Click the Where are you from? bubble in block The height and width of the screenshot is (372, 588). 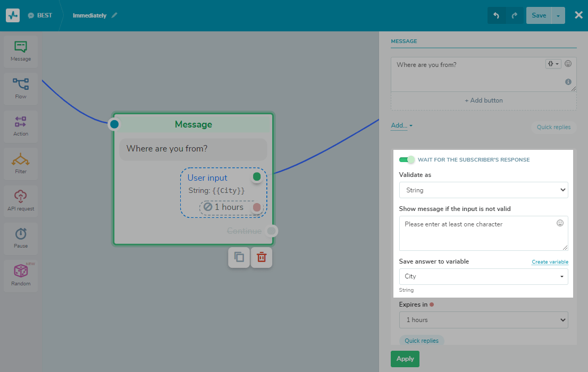click(193, 149)
